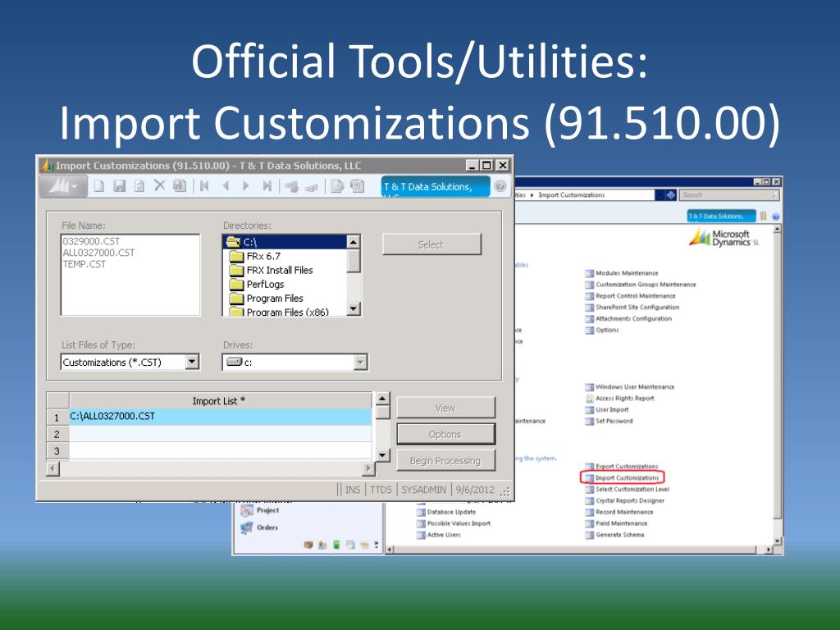840x630 pixels.
Task: Click the Options button
Action: click(445, 434)
